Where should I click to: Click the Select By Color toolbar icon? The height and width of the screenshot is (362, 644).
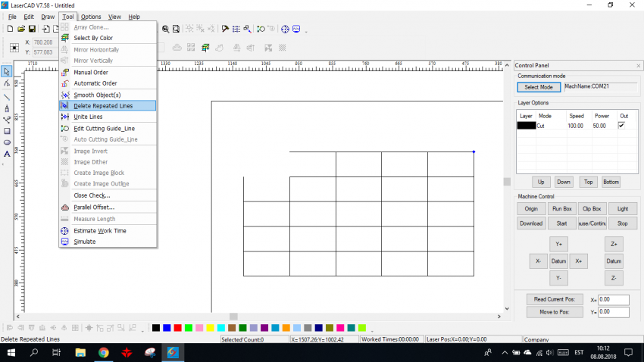click(x=205, y=48)
